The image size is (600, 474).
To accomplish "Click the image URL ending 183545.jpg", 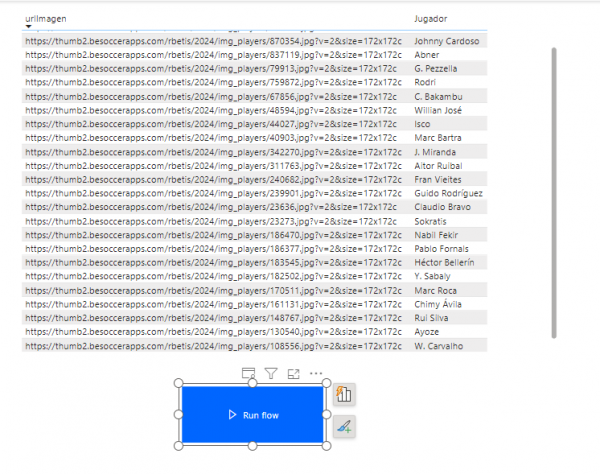I will coord(214,262).
